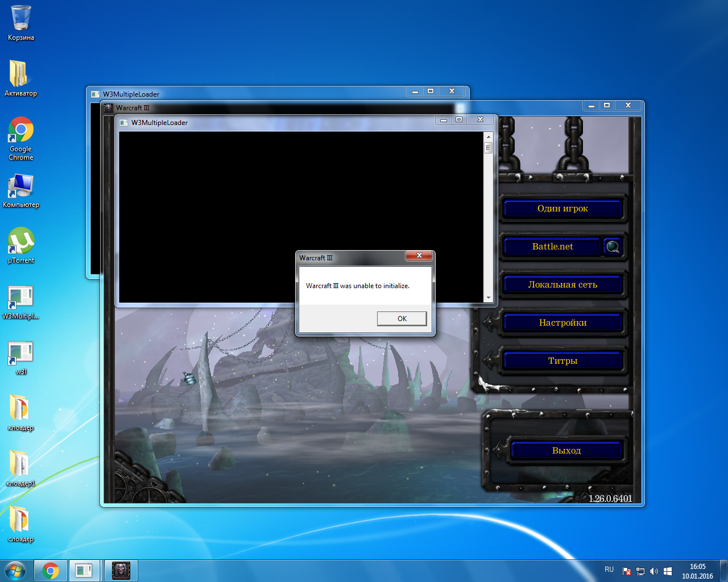Click the network tray icon
The image size is (728, 582).
pos(640,571)
